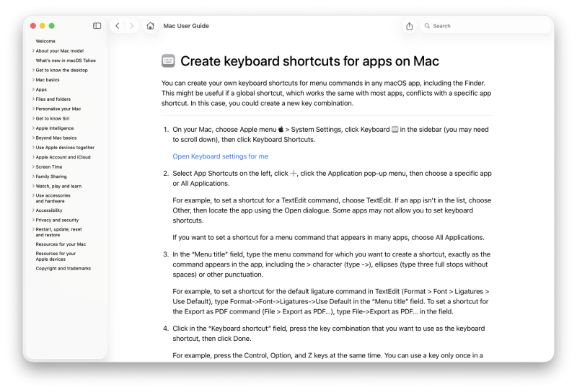Open the Copyright and trademarks page
Image resolution: width=577 pixels, height=392 pixels.
coord(63,268)
